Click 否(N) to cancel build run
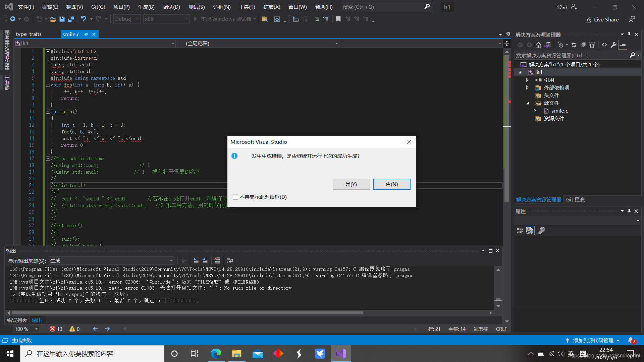Viewport: 644px width, 362px height. coord(391,184)
